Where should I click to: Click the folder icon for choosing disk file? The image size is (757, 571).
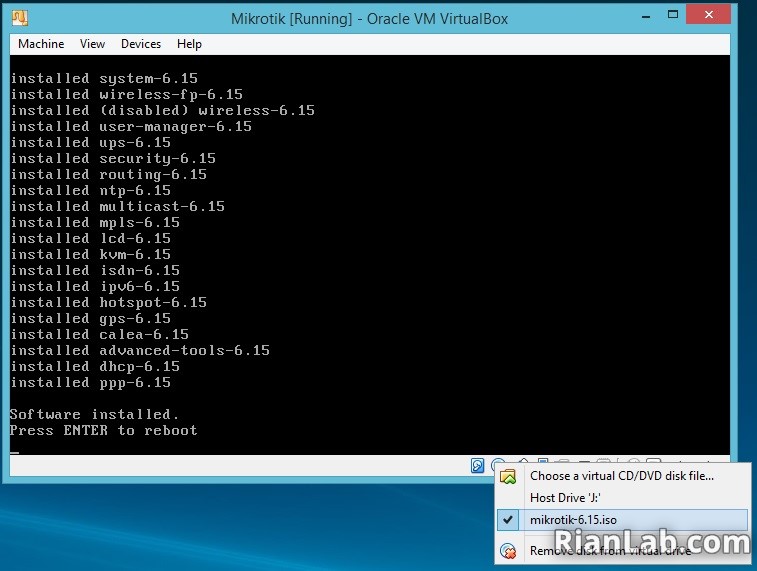508,476
